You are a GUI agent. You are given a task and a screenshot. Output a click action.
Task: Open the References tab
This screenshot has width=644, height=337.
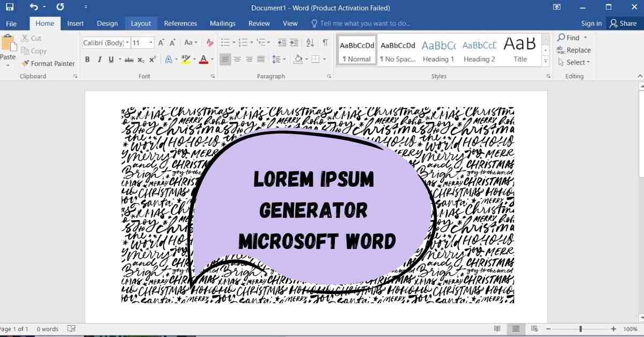tap(180, 24)
